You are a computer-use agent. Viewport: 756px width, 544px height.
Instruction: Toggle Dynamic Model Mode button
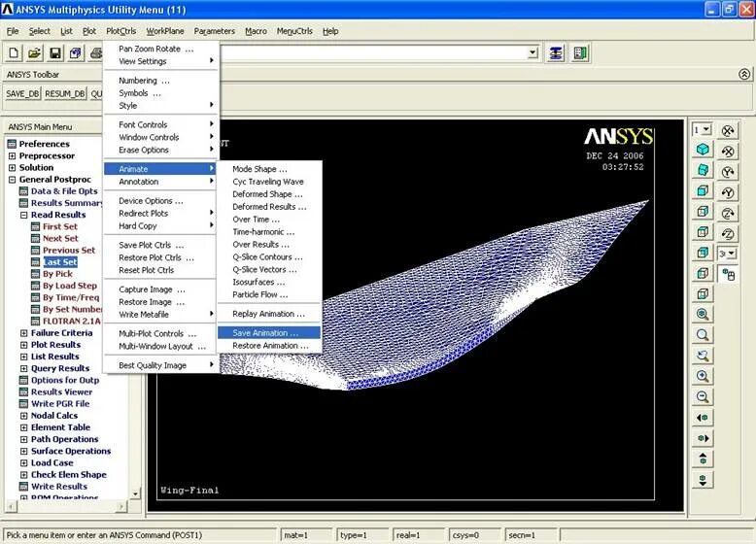coord(728,275)
